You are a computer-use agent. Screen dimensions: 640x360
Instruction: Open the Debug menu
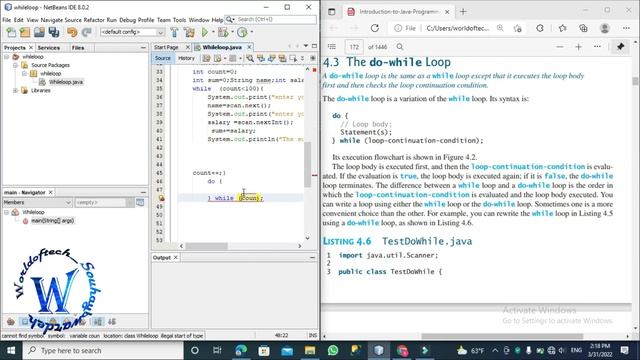coord(127,20)
